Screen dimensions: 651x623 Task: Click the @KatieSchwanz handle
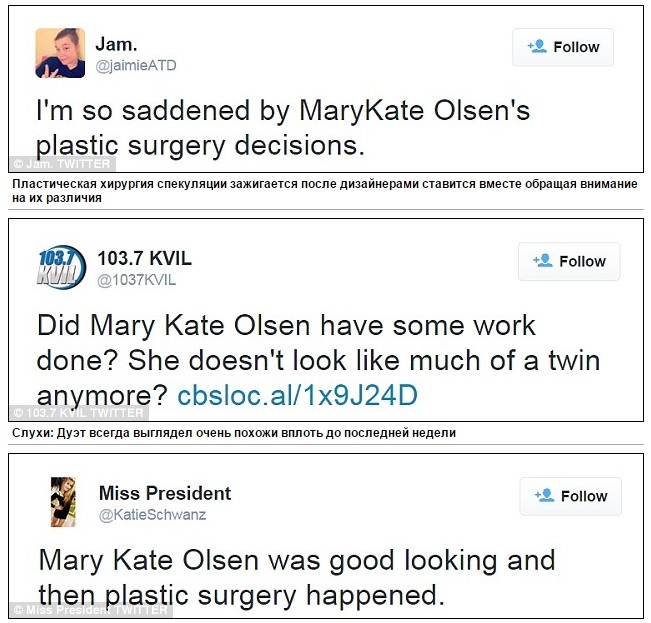tap(152, 515)
